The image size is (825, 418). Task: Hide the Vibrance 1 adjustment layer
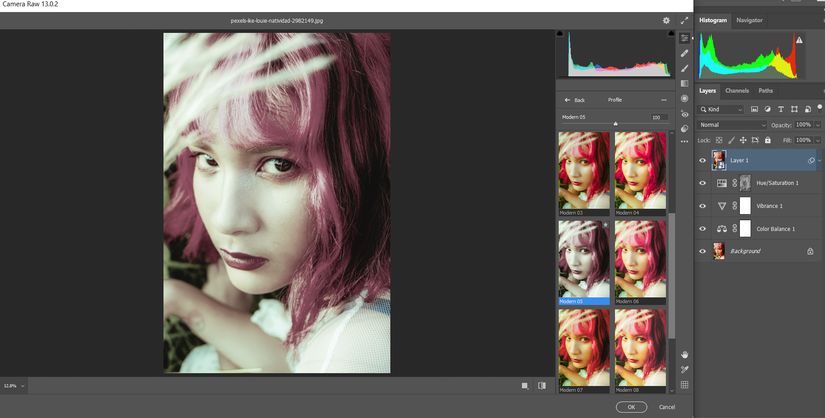(702, 206)
